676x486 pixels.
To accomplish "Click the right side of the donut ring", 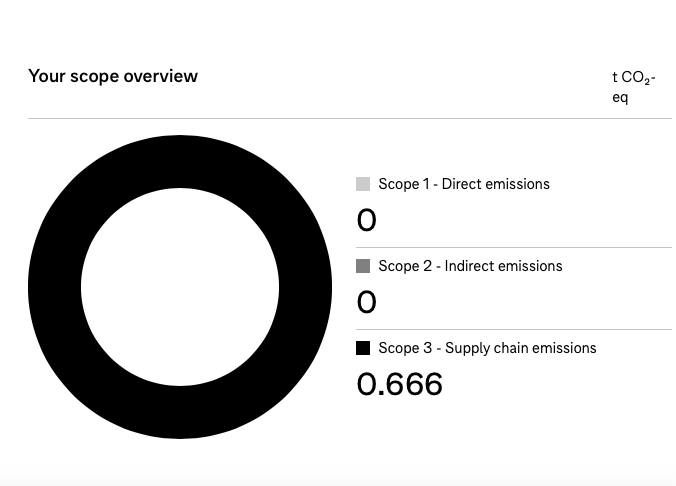I will pyautogui.click(x=305, y=287).
